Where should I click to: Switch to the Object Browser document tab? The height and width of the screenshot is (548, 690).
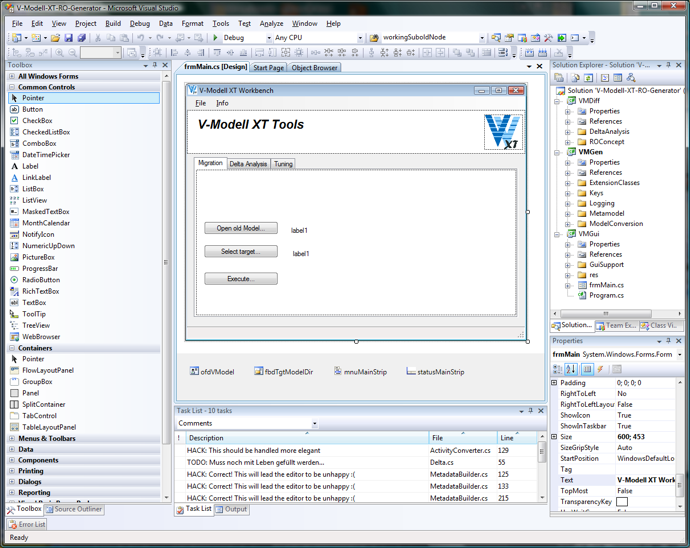[315, 67]
